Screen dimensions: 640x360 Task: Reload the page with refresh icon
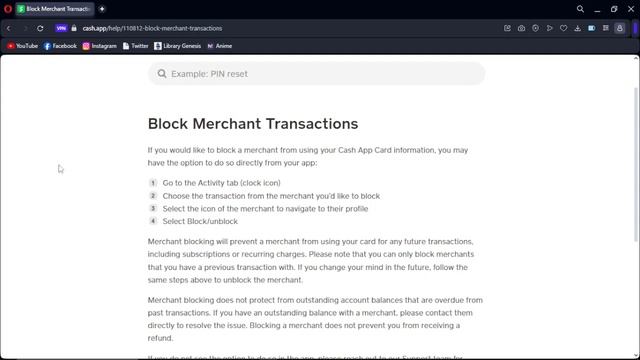click(x=40, y=28)
